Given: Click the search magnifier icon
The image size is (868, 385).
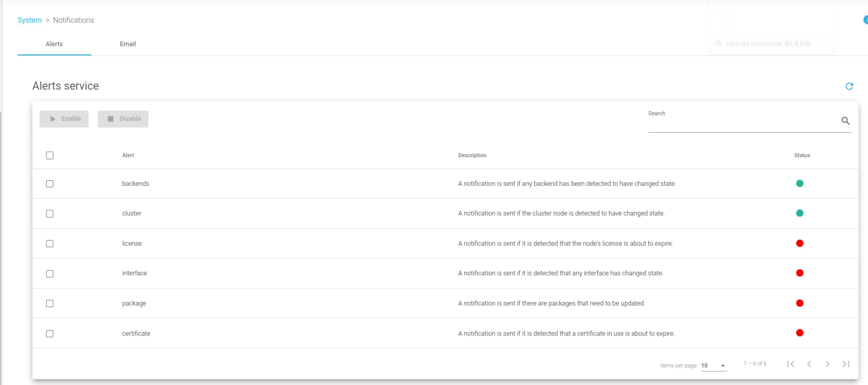Looking at the screenshot, I should coord(845,121).
